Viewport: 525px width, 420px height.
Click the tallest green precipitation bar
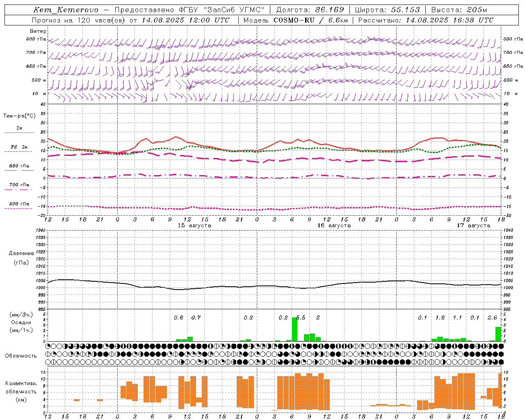294,329
